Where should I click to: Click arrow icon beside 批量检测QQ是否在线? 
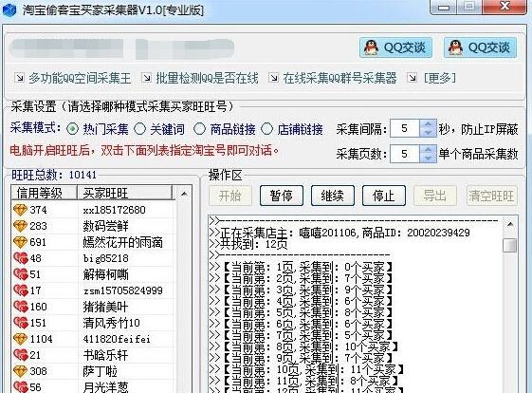(146, 78)
